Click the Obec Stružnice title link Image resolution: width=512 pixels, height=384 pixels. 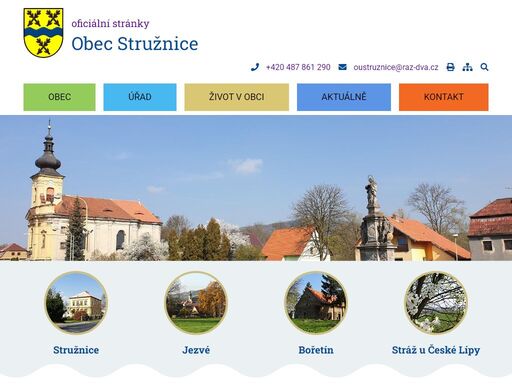[x=135, y=44]
